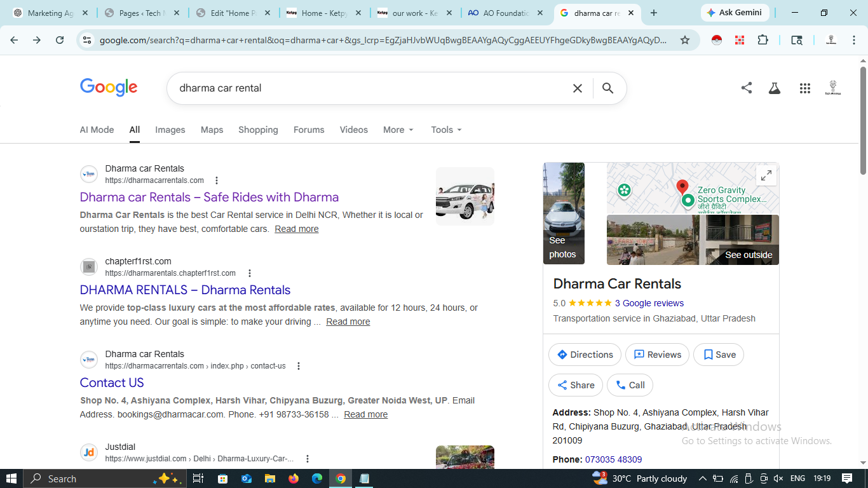Open the Tools dropdown

click(x=446, y=130)
